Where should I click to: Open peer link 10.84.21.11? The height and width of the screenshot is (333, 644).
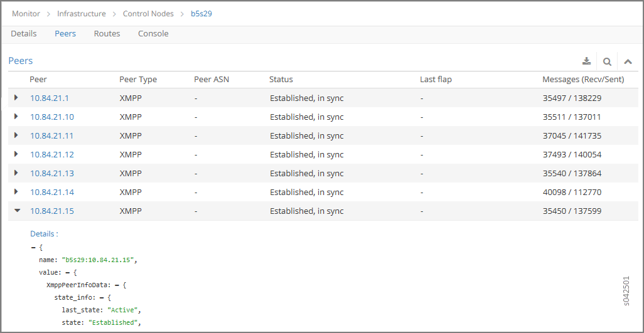click(51, 135)
